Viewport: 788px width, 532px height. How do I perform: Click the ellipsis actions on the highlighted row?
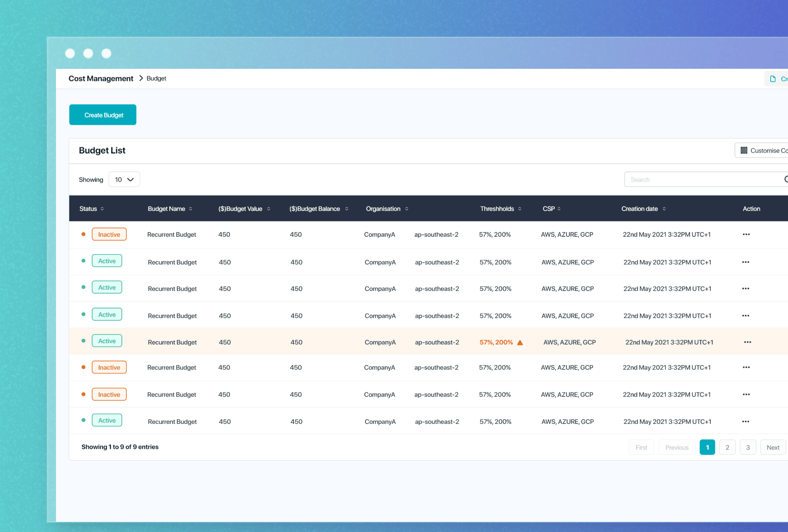coord(748,342)
